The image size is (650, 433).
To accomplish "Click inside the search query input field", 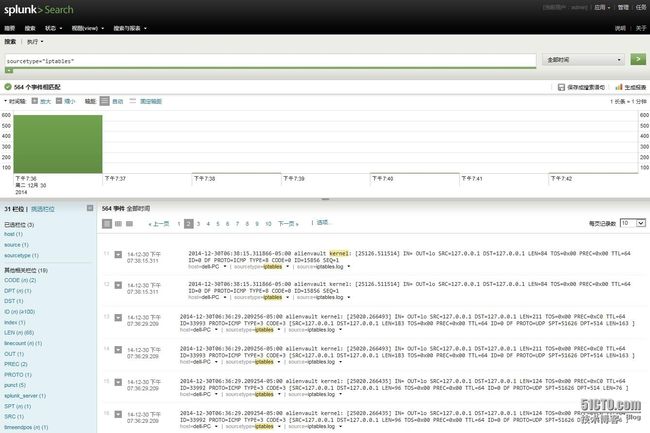I will click(270, 60).
